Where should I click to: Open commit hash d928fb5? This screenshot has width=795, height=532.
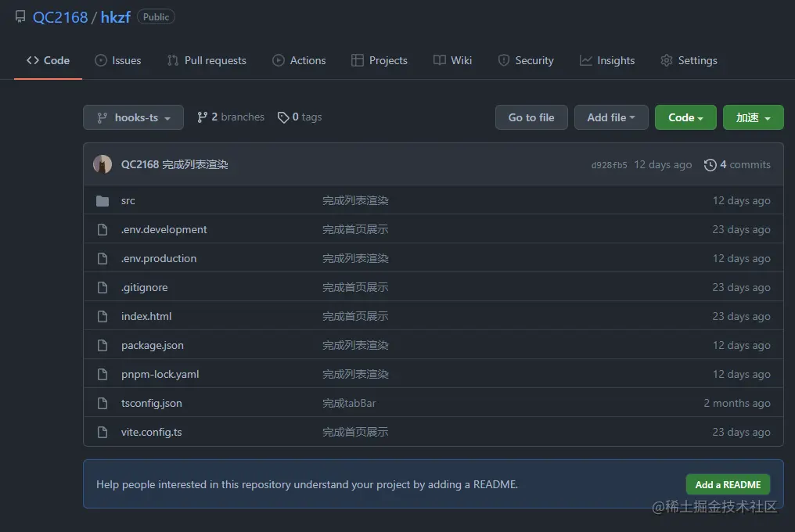click(609, 165)
